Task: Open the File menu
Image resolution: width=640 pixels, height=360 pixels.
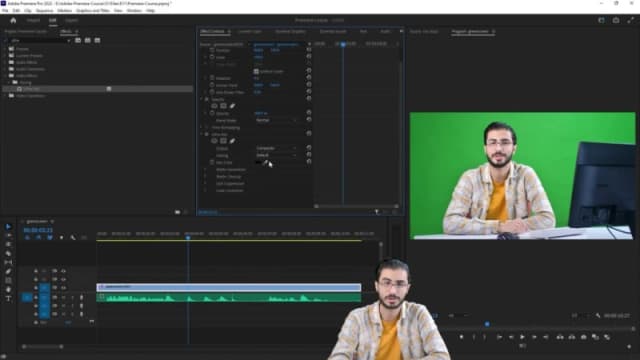Action: click(x=5, y=11)
